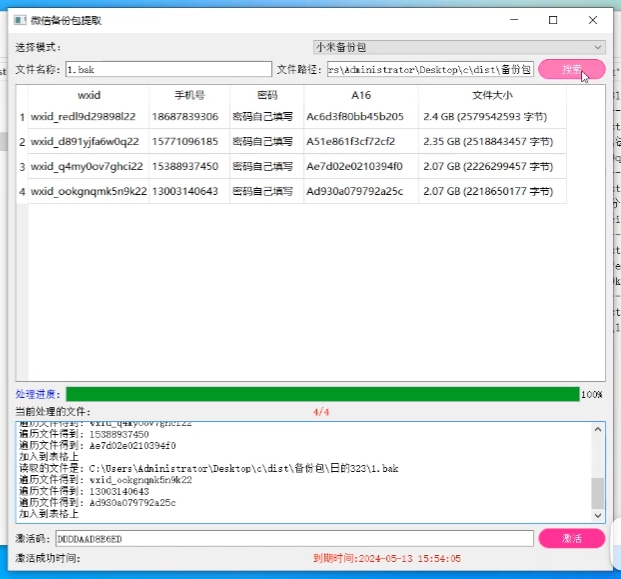Select the 2.07 GB (2226299457 字节) cell
Screen dimensions: 621x579
click(492, 166)
